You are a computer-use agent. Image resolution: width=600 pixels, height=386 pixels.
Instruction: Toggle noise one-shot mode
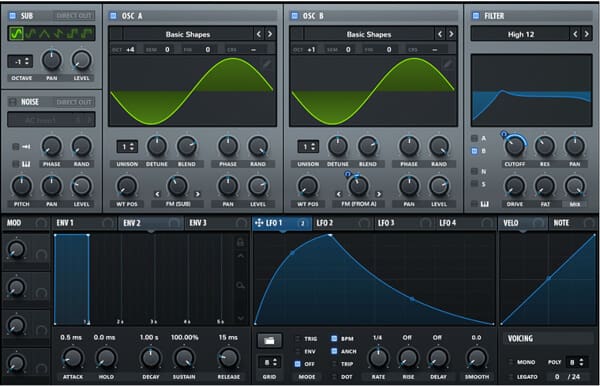click(16, 146)
